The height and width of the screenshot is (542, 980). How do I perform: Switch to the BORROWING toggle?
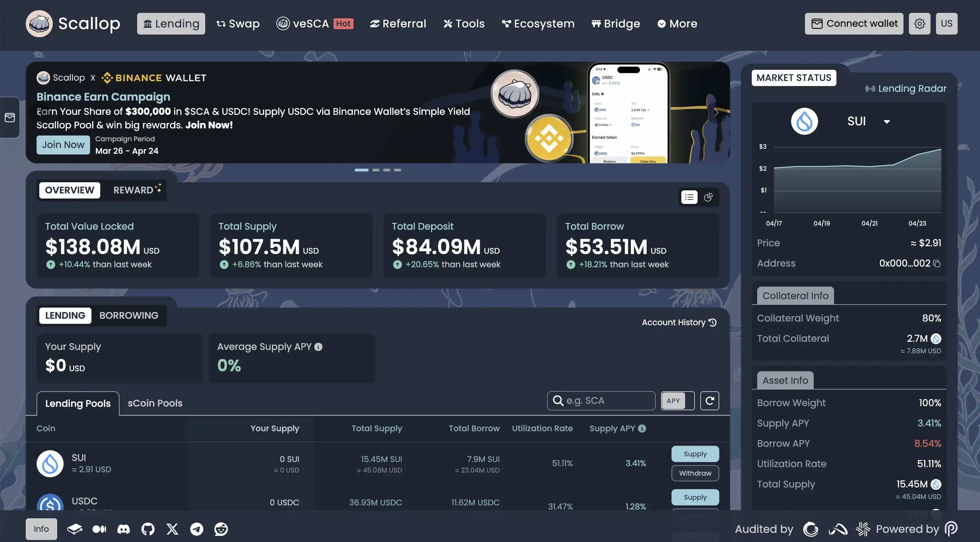129,315
